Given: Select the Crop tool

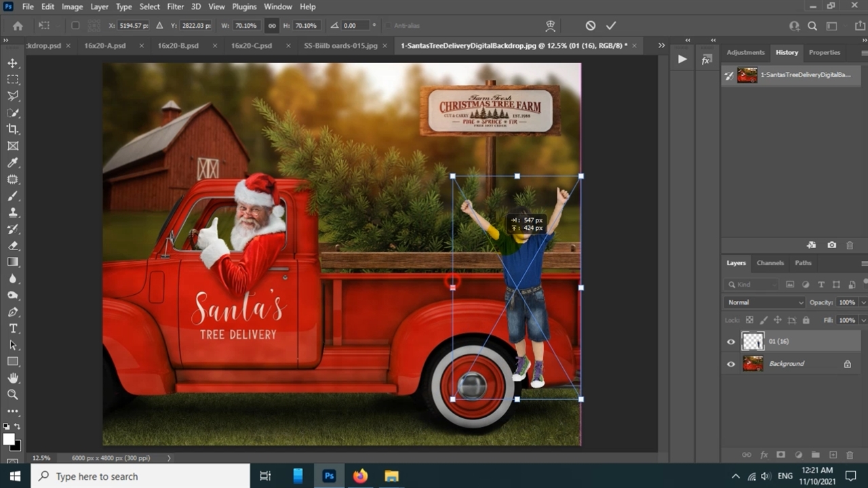Looking at the screenshot, I should [13, 129].
